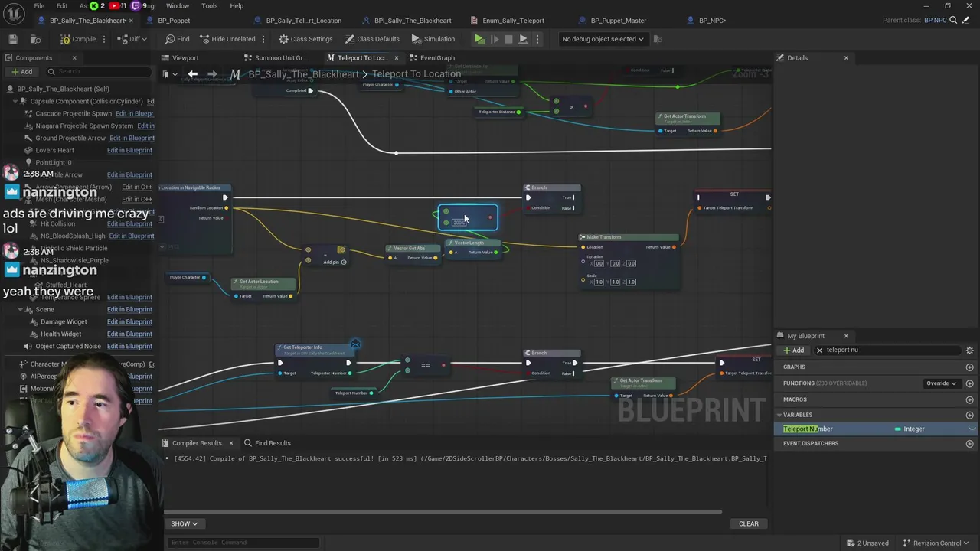Viewport: 980px width, 551px height.
Task: Open the Tools menu
Action: pos(209,6)
